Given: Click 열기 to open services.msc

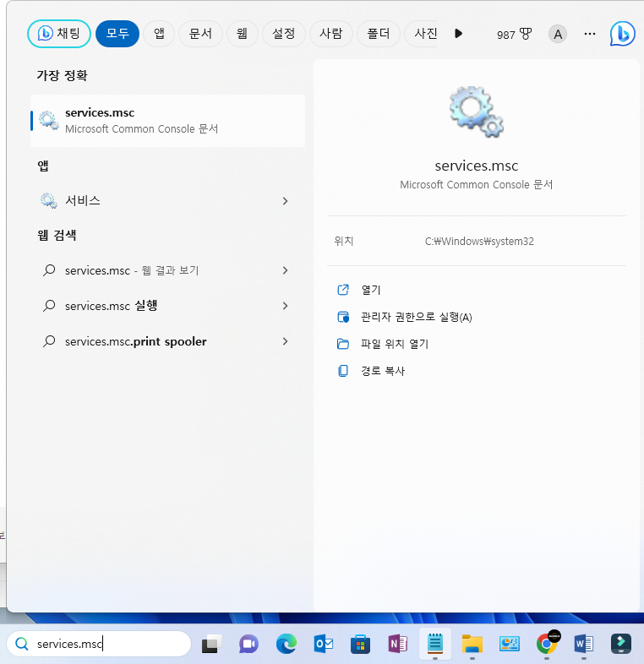Looking at the screenshot, I should coord(371,290).
